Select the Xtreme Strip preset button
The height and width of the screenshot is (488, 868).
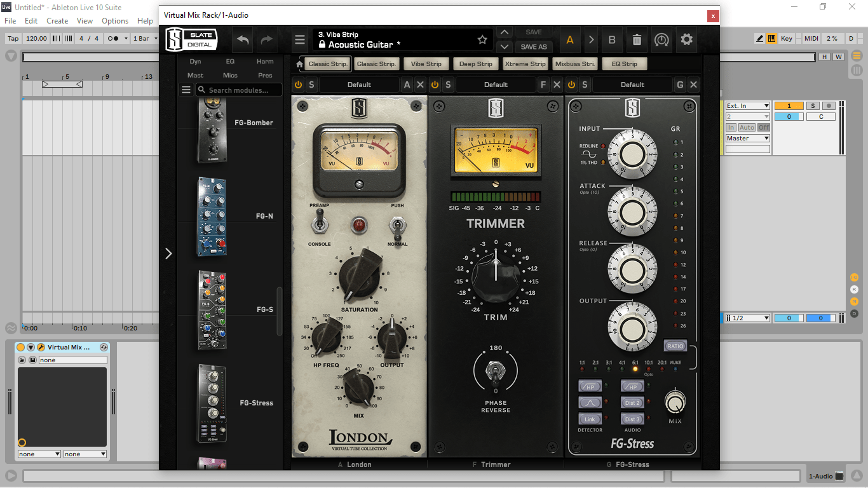click(526, 64)
